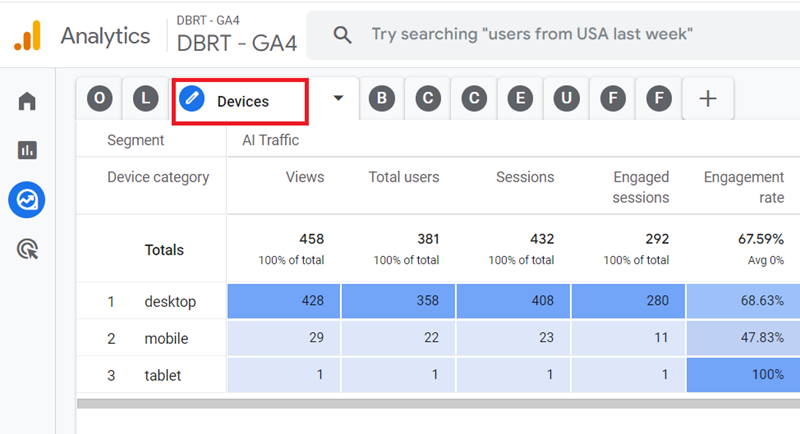
Task: Expand the Devices tab dropdown arrow
Action: [x=338, y=98]
